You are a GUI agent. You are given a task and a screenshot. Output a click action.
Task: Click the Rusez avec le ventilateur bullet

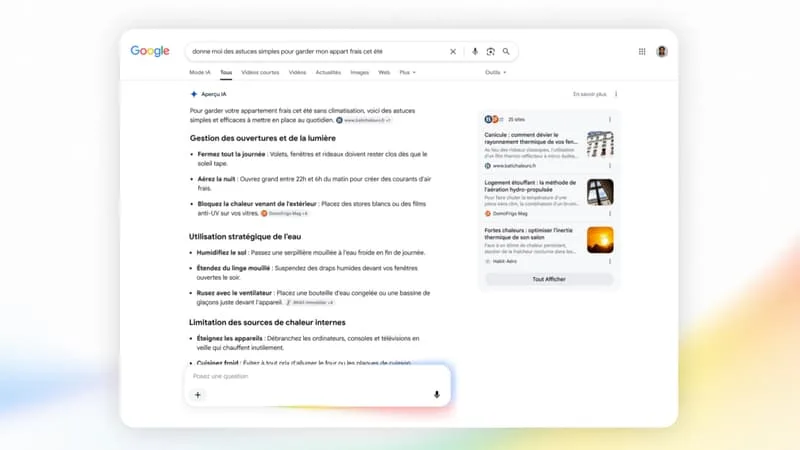tap(313, 297)
